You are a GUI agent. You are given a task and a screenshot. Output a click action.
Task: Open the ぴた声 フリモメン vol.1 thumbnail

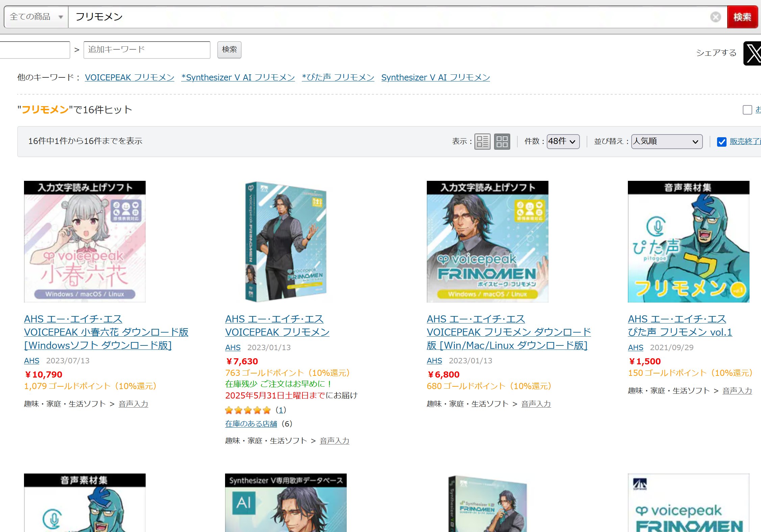688,242
